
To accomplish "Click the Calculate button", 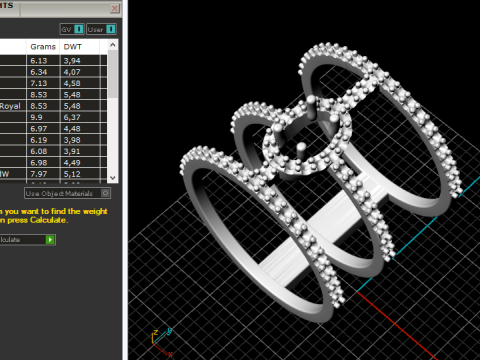I will 27,239.
